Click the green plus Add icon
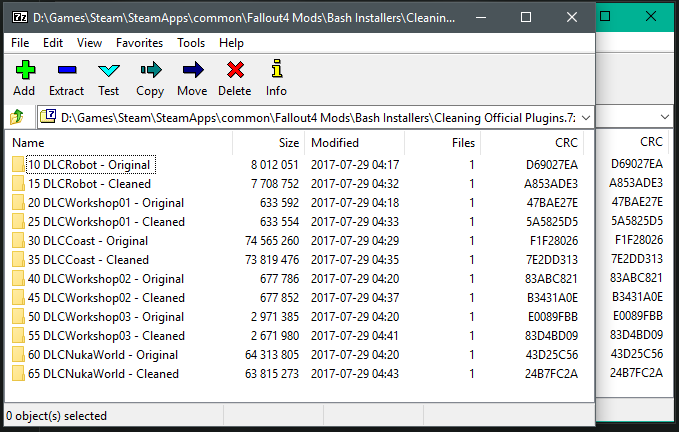This screenshot has height=432, width=679. point(25,70)
